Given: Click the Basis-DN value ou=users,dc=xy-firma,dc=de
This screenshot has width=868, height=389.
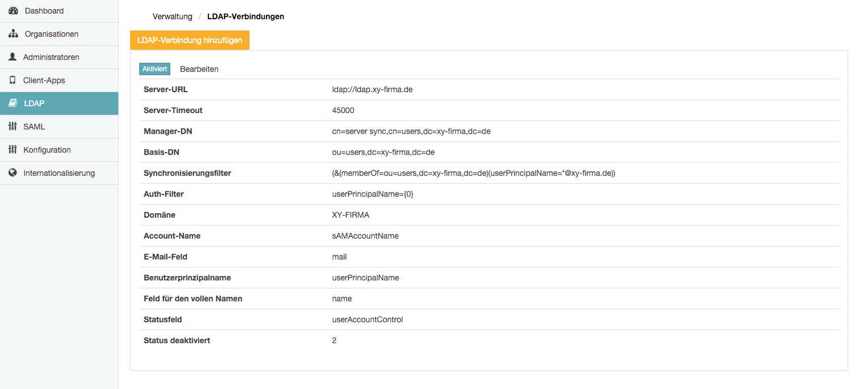Looking at the screenshot, I should (383, 152).
